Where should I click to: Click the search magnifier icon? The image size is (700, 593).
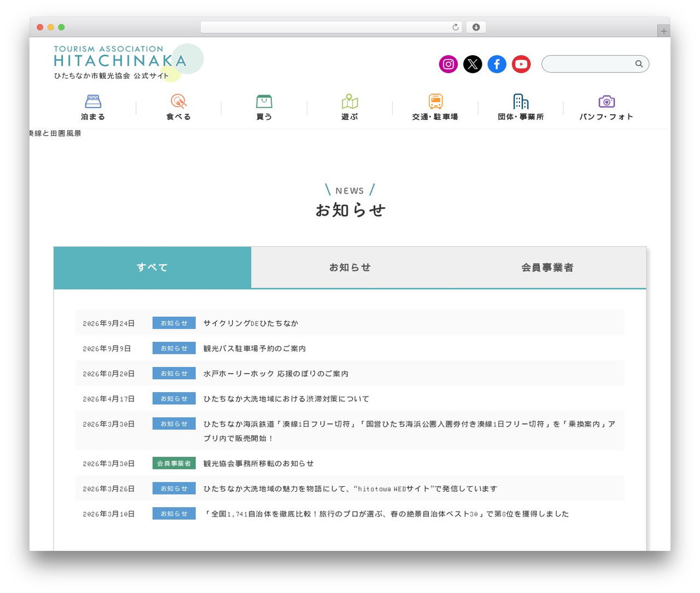(639, 64)
